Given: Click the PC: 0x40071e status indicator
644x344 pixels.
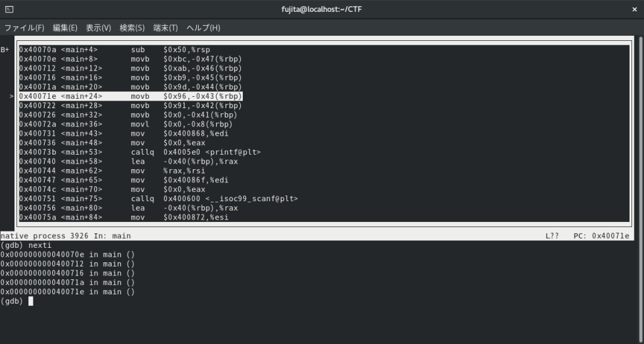Looking at the screenshot, I should (601, 236).
